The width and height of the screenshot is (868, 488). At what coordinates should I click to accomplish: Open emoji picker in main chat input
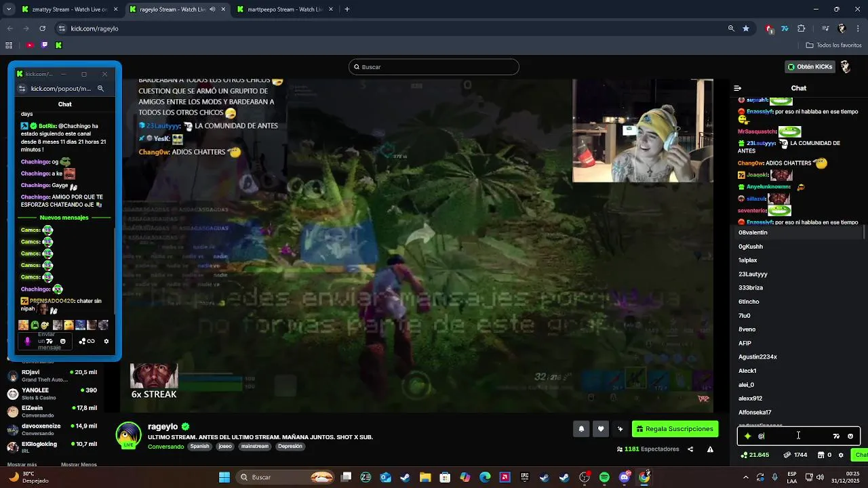point(850,436)
